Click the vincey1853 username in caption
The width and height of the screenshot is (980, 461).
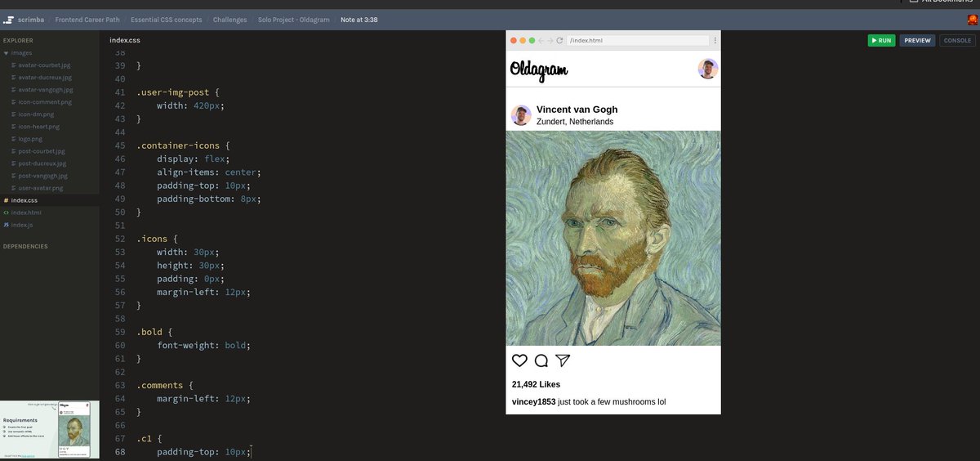pyautogui.click(x=533, y=402)
